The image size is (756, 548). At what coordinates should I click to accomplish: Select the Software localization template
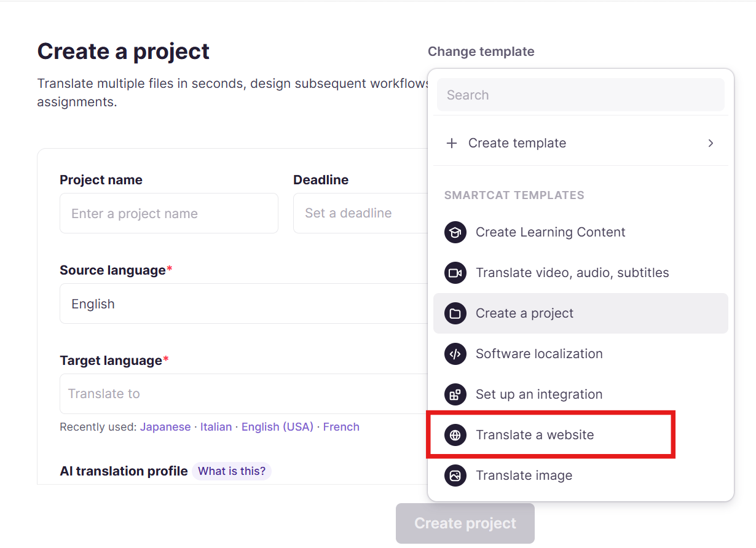(x=580, y=354)
